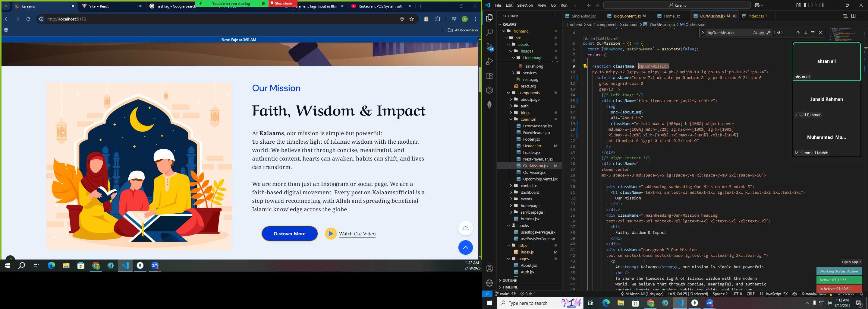Open the Search view in activity bar

click(x=489, y=32)
